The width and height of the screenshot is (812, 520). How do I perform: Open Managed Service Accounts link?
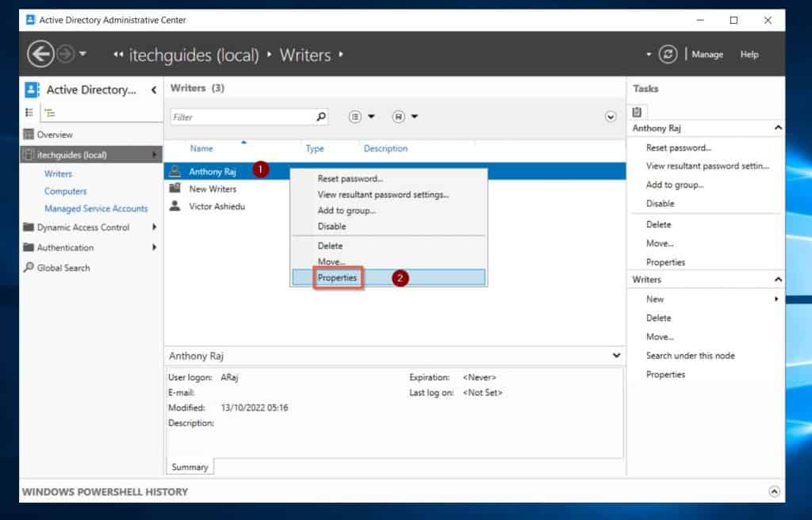(96, 208)
